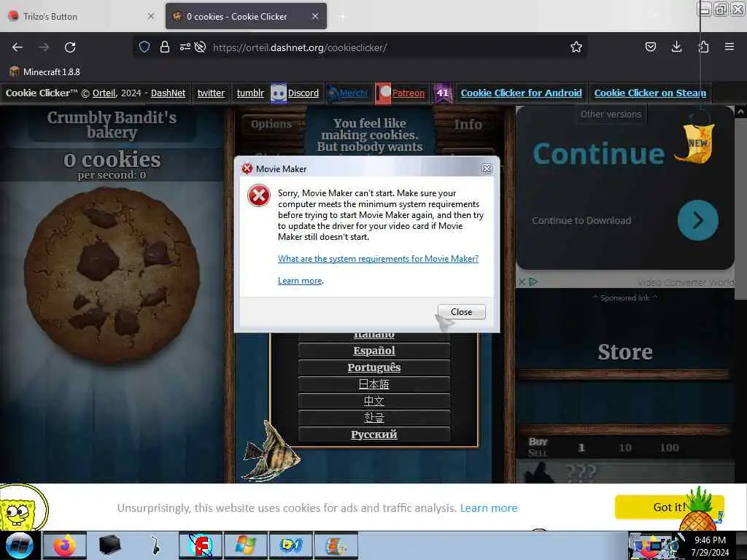The width and height of the screenshot is (747, 560).
Task: Accept cookie notice with Got it!
Action: tap(670, 507)
